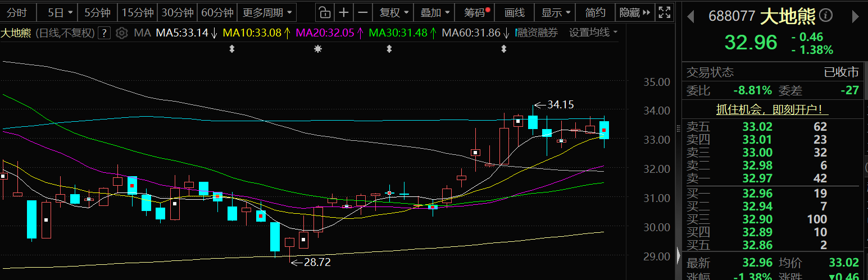Open the 更多周期 period dropdown
Viewport: 868px width, 280px height.
[267, 12]
